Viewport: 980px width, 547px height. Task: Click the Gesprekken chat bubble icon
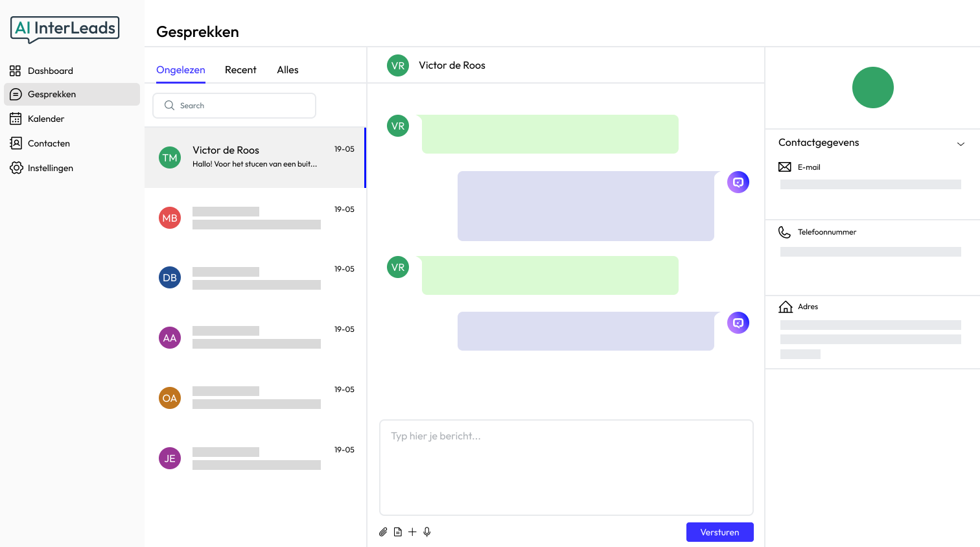click(16, 94)
